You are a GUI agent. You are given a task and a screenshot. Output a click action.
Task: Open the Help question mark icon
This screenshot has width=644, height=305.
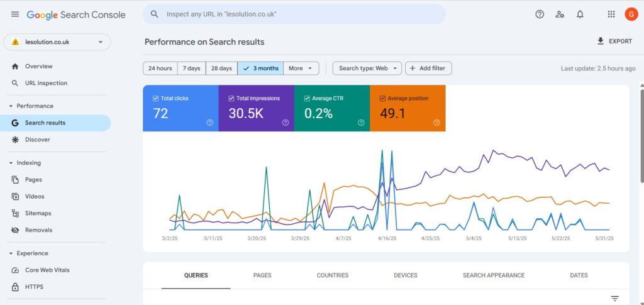pos(540,14)
